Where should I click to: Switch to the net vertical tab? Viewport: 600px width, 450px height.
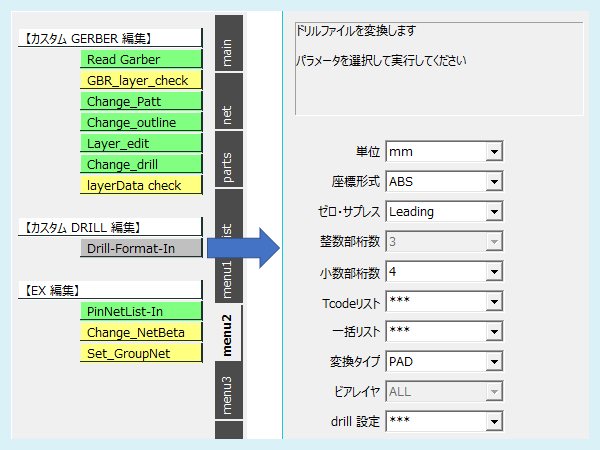pyautogui.click(x=229, y=112)
